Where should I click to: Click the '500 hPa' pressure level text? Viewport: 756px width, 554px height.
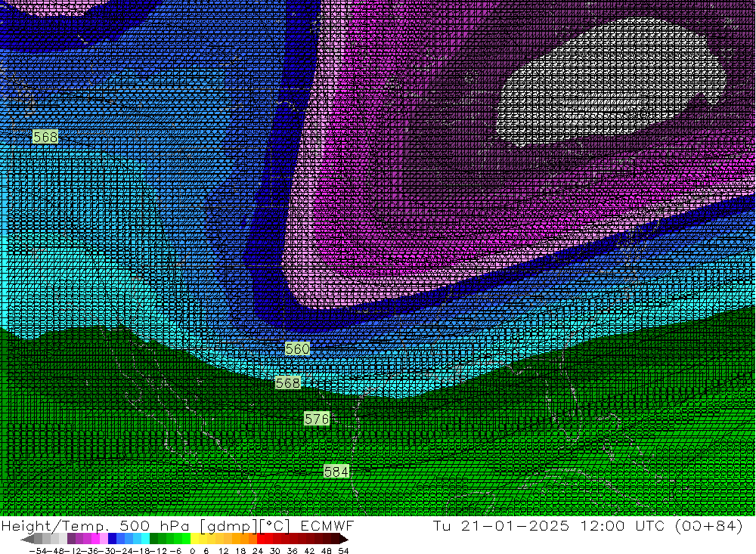[154, 526]
